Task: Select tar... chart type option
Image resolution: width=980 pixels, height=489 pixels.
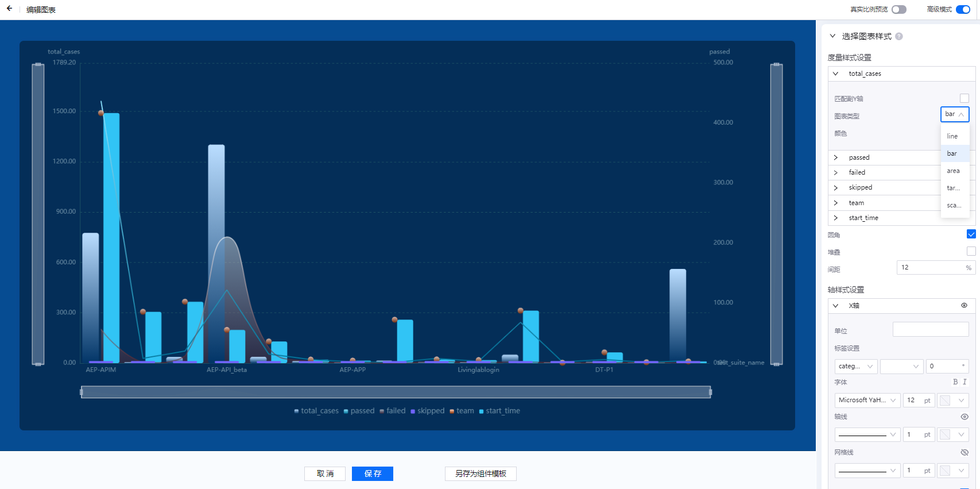Action: (955, 188)
